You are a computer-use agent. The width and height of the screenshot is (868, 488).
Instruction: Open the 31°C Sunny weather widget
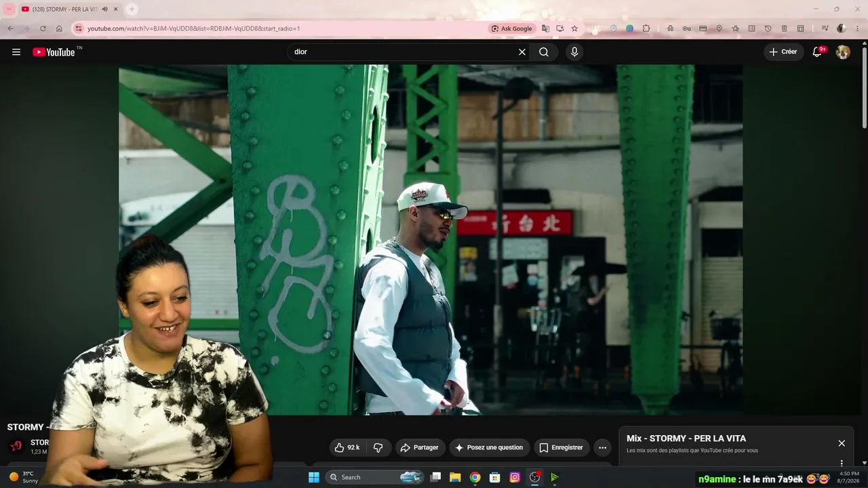(24, 477)
